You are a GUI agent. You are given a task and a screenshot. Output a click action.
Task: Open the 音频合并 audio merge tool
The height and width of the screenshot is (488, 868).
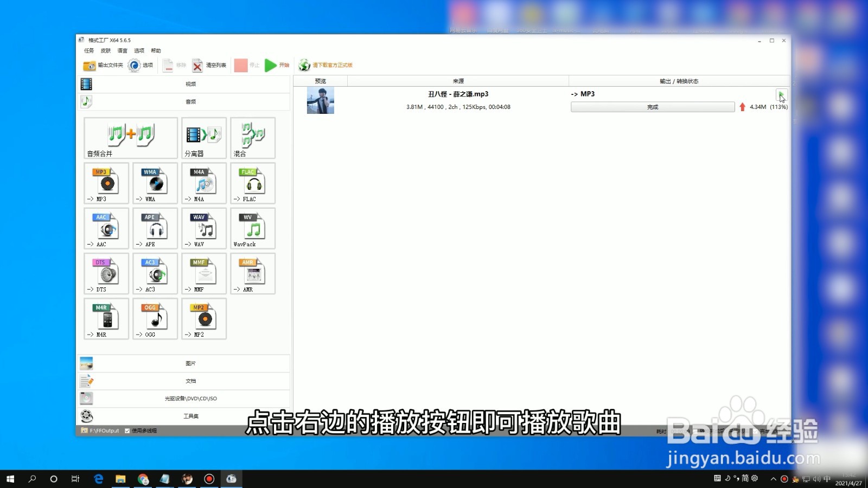pyautogui.click(x=130, y=138)
